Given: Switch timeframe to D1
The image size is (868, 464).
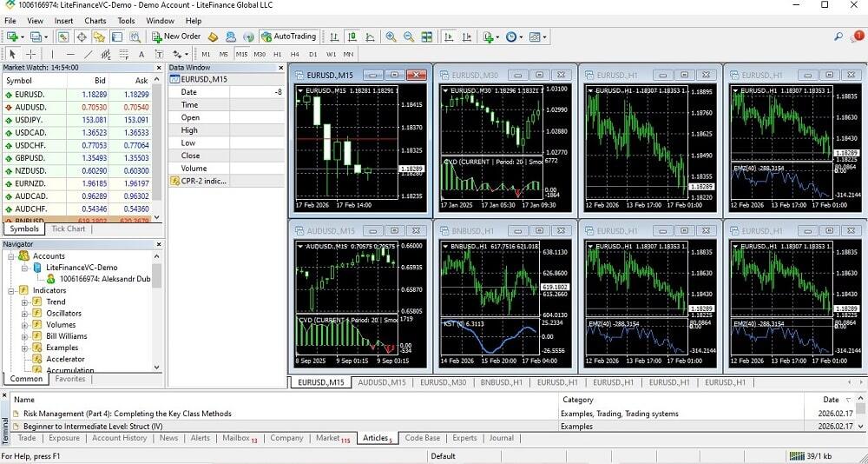Looking at the screenshot, I should tap(313, 55).
